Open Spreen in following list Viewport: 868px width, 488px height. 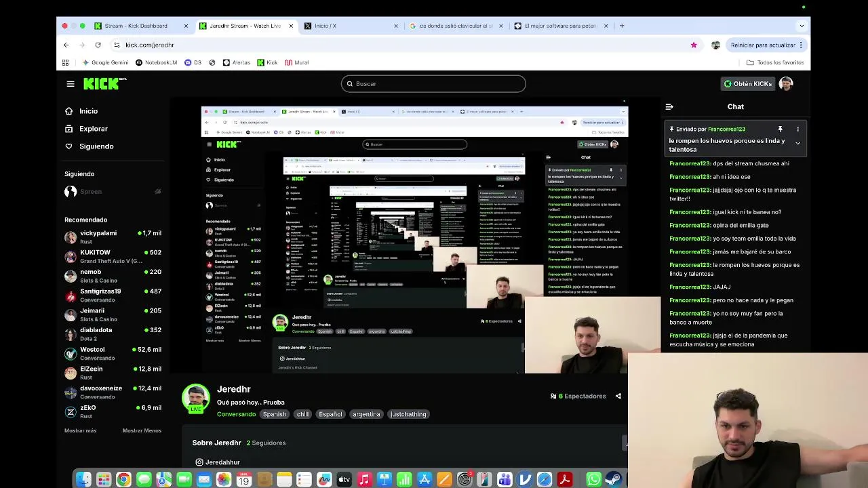click(113, 192)
